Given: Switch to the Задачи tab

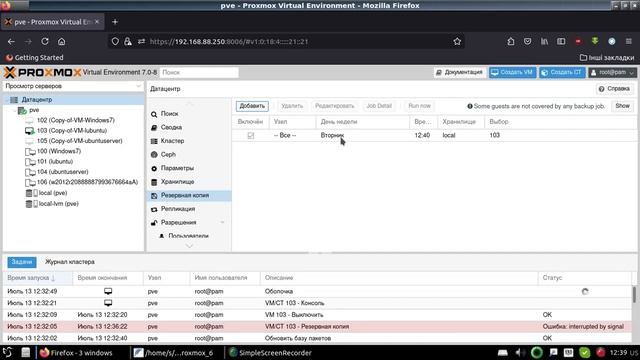Looking at the screenshot, I should (22, 262).
